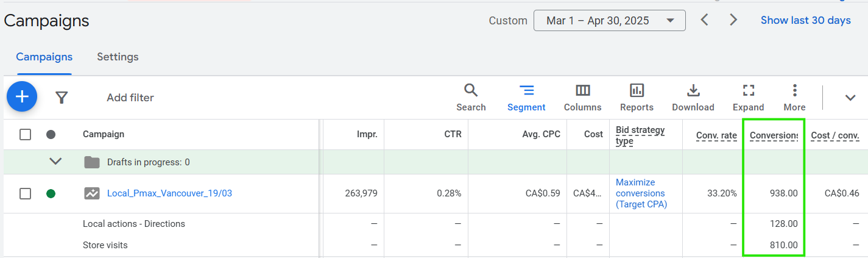Open the Search tool in the toolbar

tap(471, 98)
